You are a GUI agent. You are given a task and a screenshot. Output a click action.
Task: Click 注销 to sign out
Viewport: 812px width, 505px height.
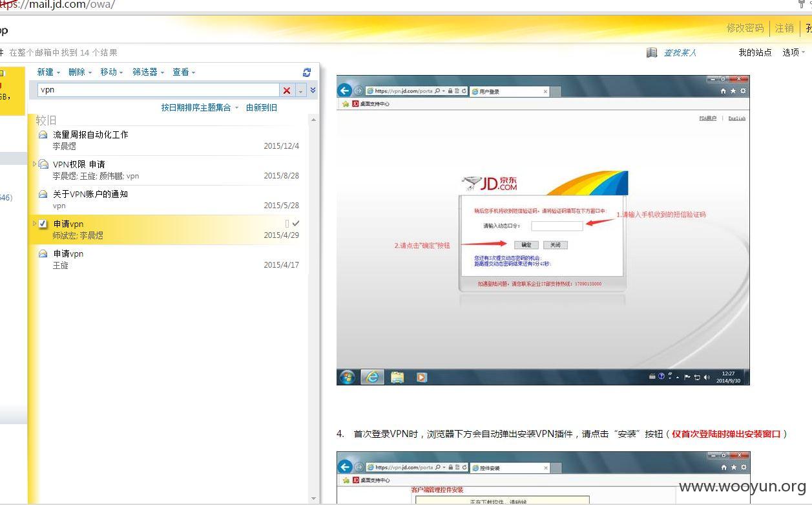click(784, 28)
